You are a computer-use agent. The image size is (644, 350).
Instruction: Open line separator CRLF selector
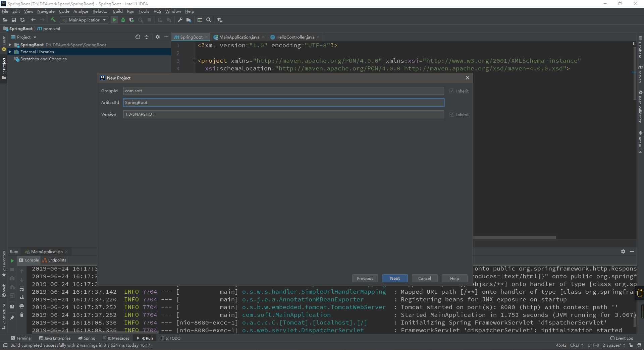pyautogui.click(x=576, y=345)
